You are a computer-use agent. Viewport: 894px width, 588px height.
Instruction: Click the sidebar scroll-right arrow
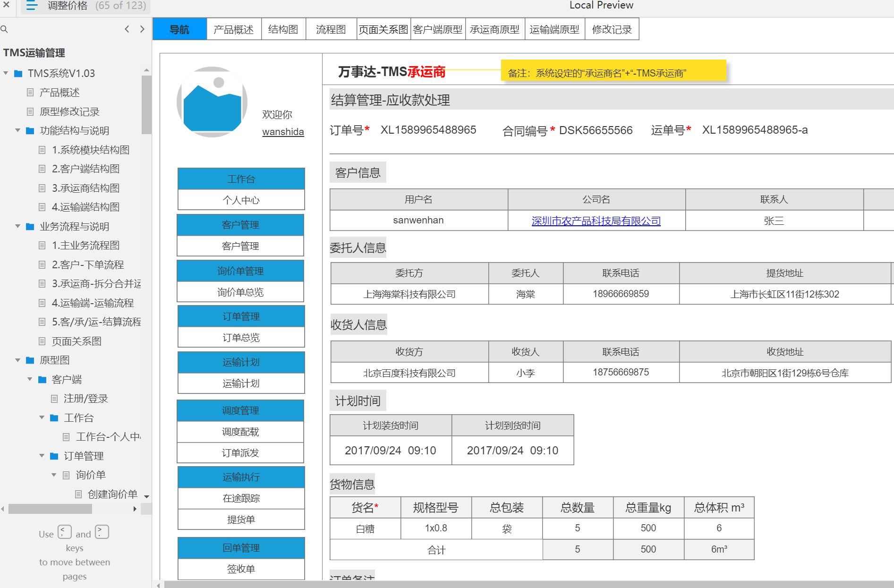pos(135,509)
